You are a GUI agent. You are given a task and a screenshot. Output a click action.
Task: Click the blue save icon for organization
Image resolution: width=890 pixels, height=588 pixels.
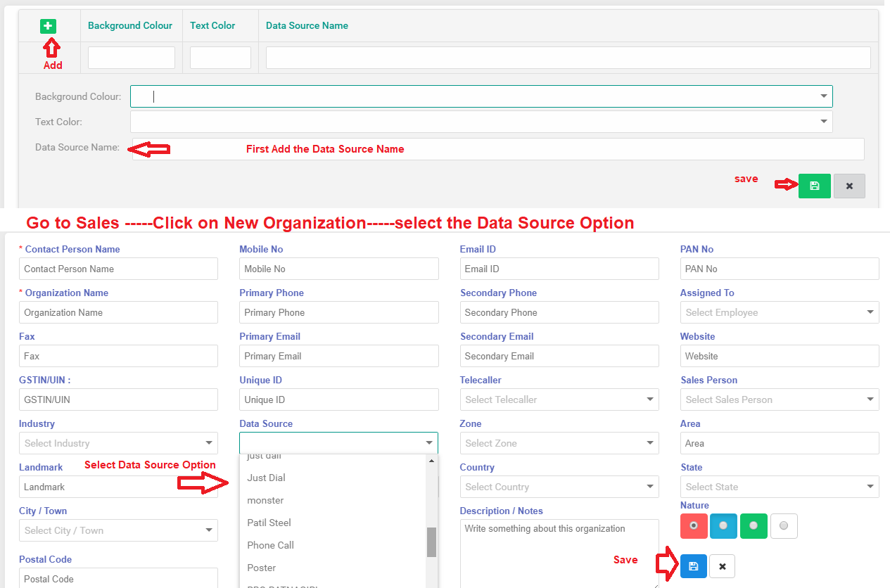[x=693, y=566]
